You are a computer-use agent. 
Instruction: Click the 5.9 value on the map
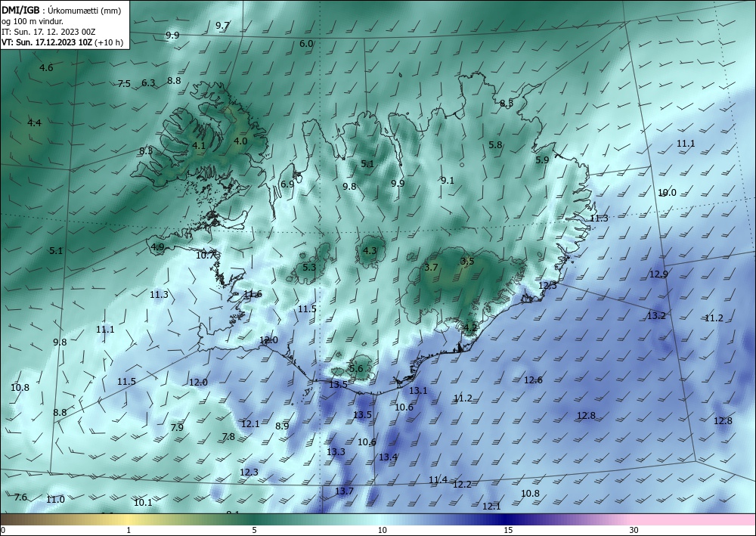[542, 160]
